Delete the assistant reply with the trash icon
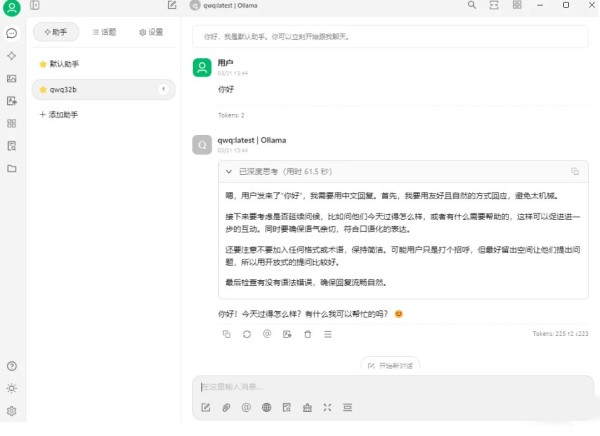The width and height of the screenshot is (600, 436). click(x=308, y=334)
